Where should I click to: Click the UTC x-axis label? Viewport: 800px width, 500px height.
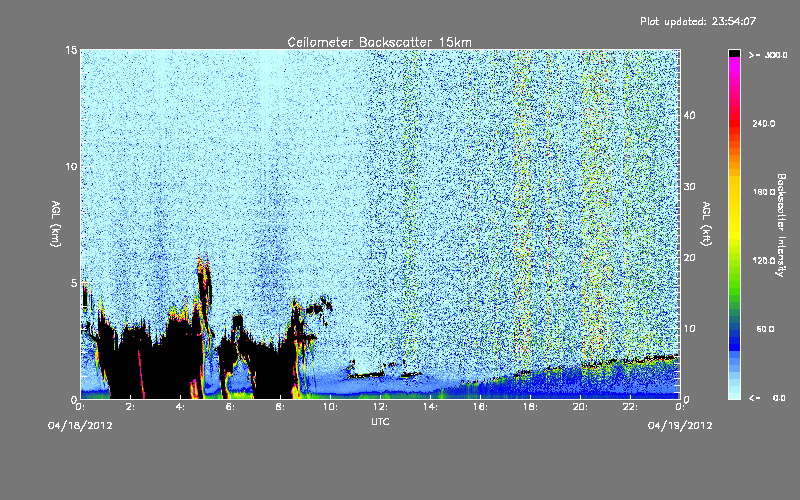[x=380, y=421]
